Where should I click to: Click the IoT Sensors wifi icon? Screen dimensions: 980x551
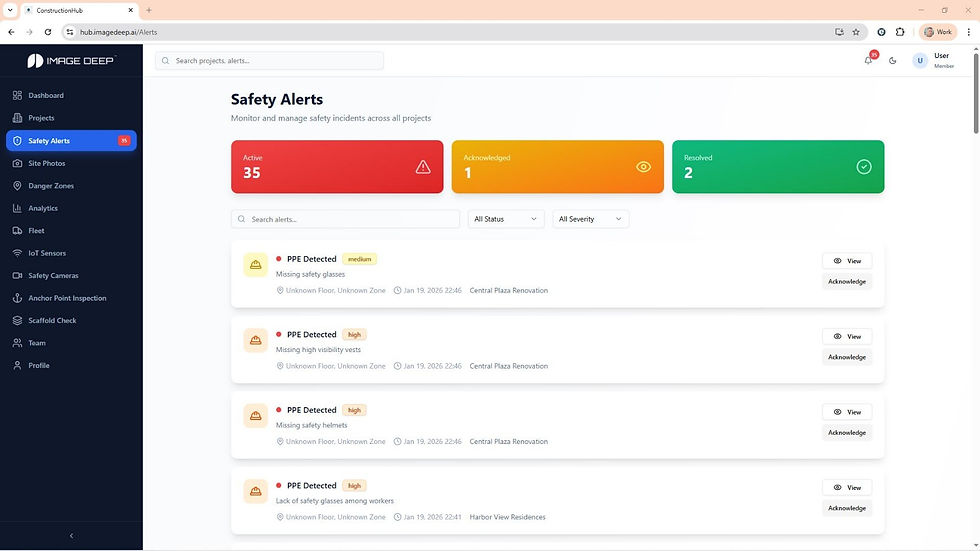coord(17,253)
